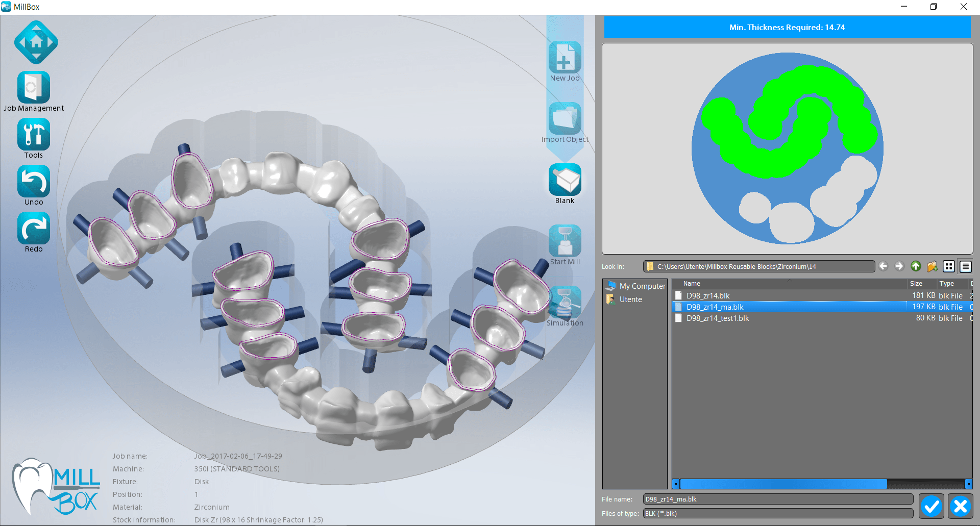Confirm file selection with checkmark
Image resolution: width=980 pixels, height=526 pixels.
pos(932,506)
